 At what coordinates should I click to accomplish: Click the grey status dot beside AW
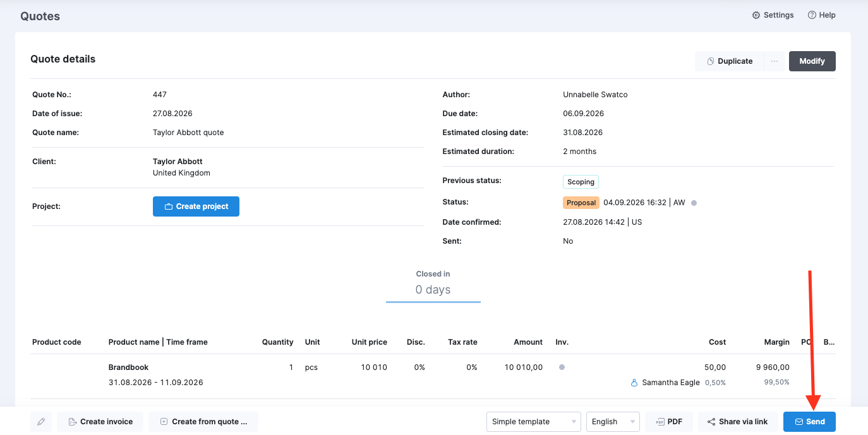[x=694, y=203]
